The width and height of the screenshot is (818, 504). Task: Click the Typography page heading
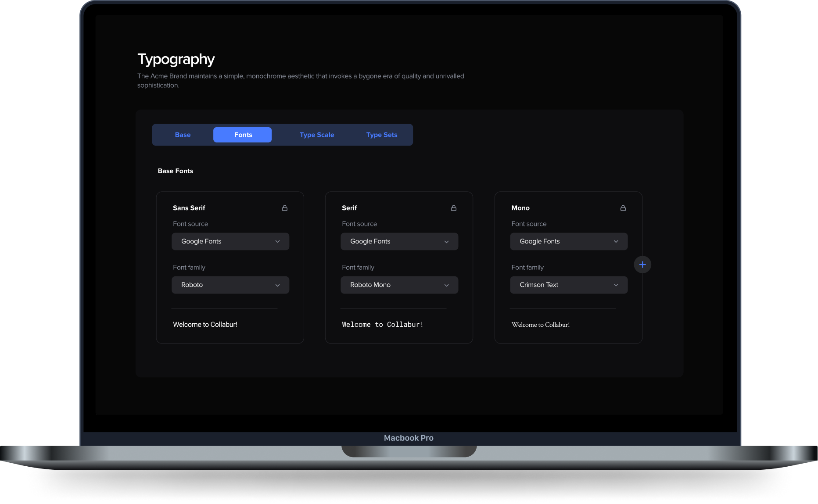pos(176,59)
